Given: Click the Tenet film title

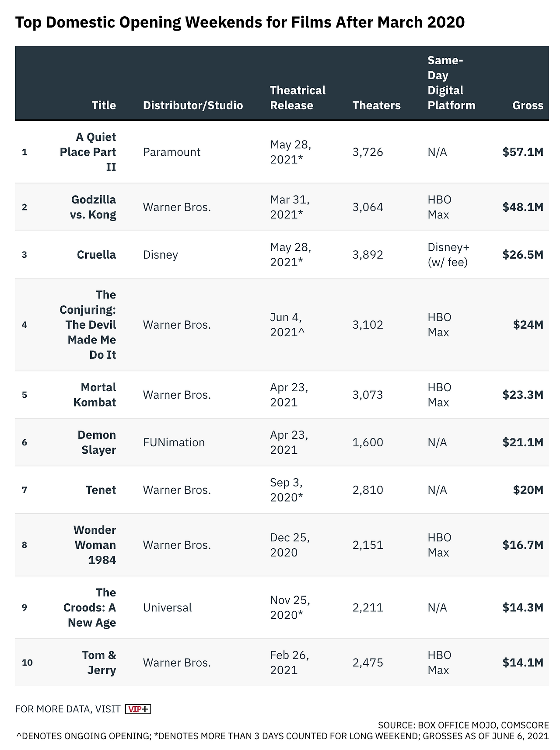Looking at the screenshot, I should pos(101,490).
